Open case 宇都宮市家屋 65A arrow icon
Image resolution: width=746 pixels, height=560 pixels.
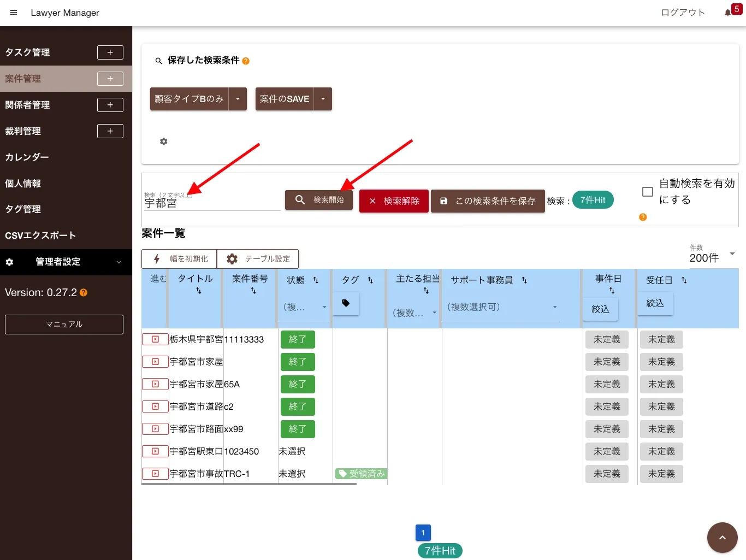[155, 384]
